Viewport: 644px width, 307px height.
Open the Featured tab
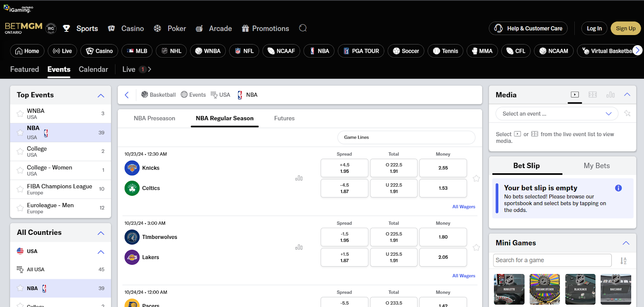tap(25, 69)
